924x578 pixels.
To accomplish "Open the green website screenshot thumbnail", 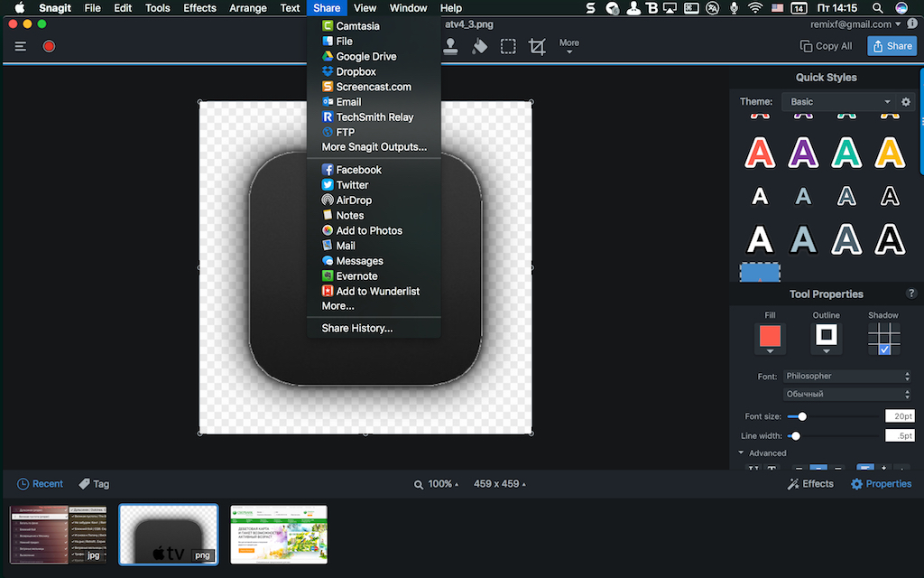I will pyautogui.click(x=279, y=535).
